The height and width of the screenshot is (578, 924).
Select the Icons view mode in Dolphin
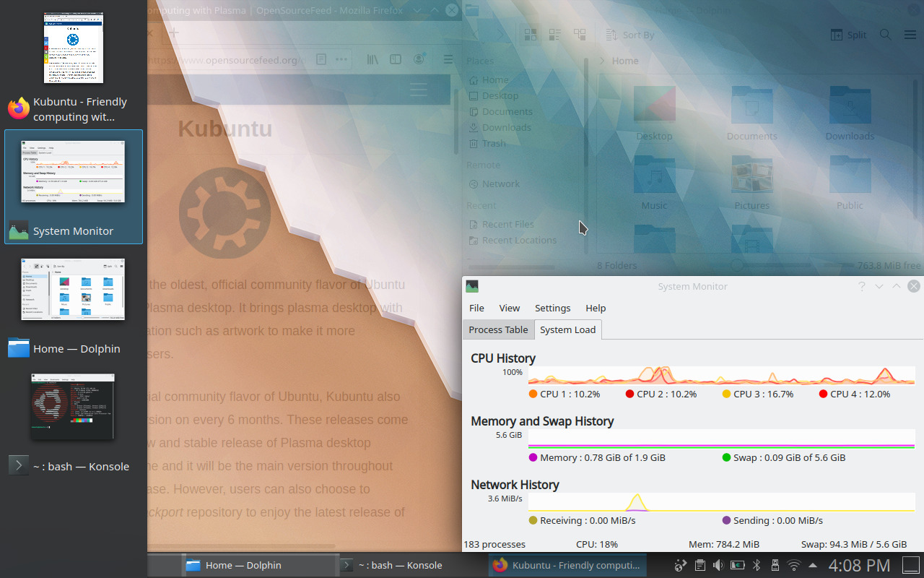(x=531, y=34)
